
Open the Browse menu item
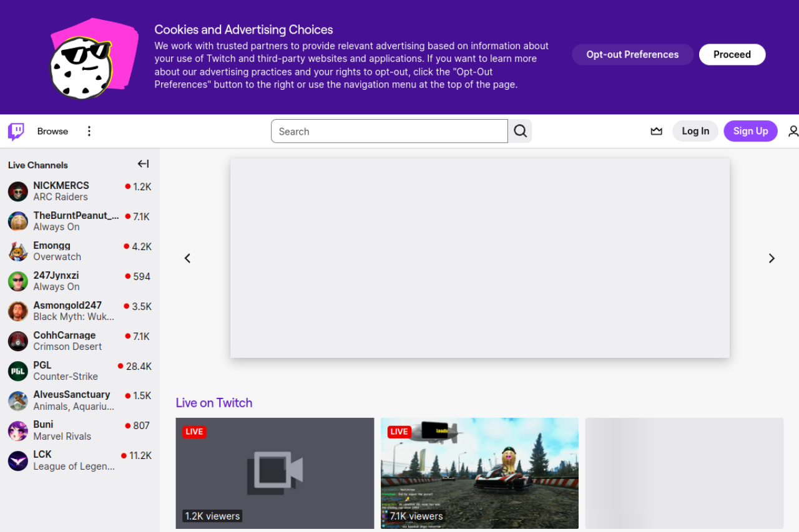[52, 131]
